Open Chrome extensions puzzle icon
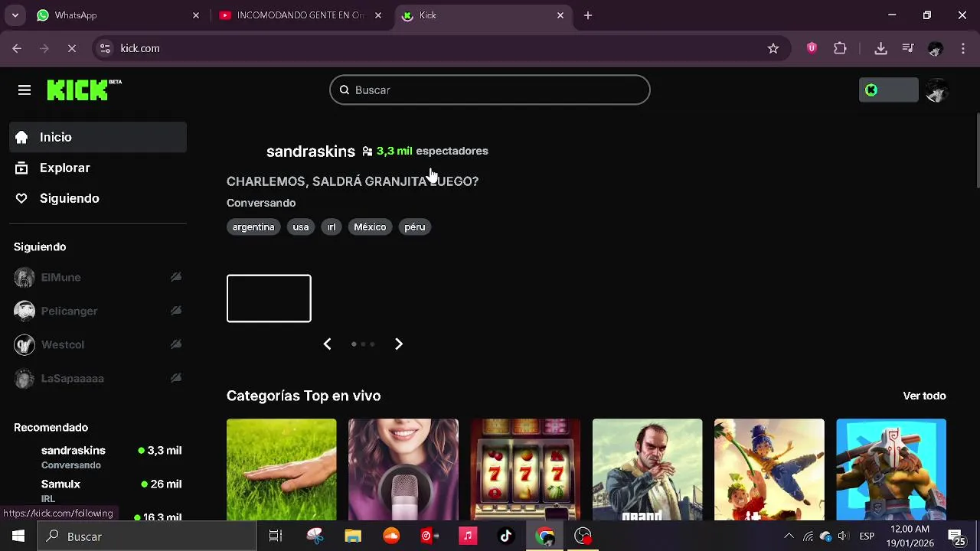 840,48
